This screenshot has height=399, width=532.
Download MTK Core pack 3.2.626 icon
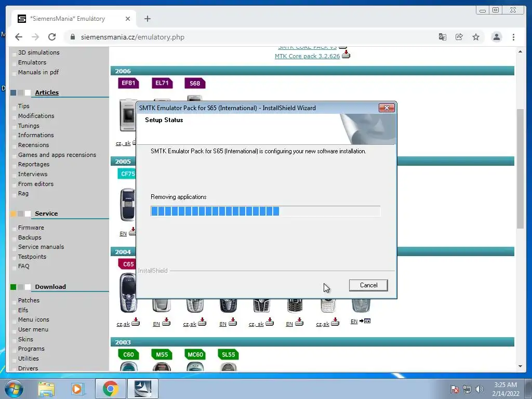pyautogui.click(x=345, y=54)
